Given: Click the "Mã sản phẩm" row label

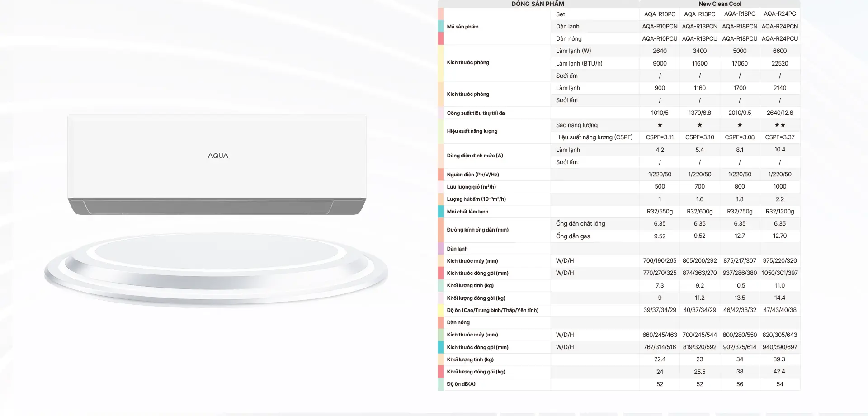Looking at the screenshot, I should pos(462,27).
